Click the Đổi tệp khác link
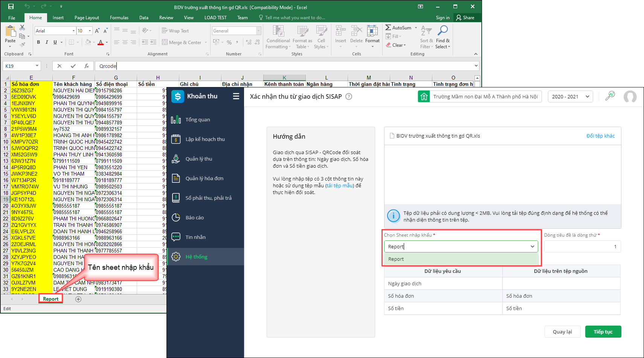The height and width of the screenshot is (358, 644). pos(600,136)
